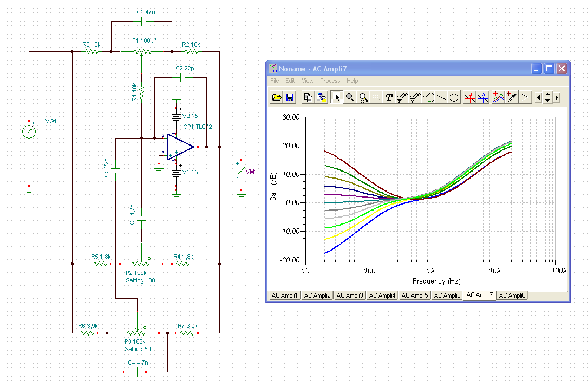
Task: Click the R3 10k label
Action: click(92, 44)
